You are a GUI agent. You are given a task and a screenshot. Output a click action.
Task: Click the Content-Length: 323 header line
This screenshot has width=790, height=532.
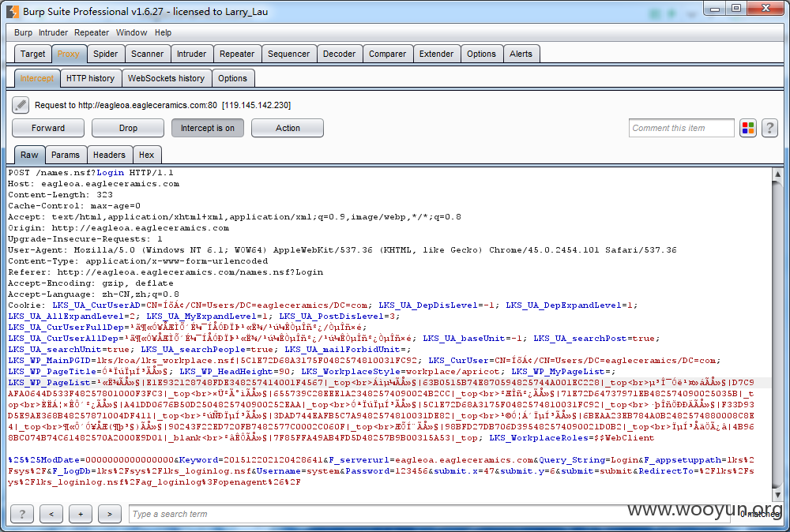[x=61, y=195]
